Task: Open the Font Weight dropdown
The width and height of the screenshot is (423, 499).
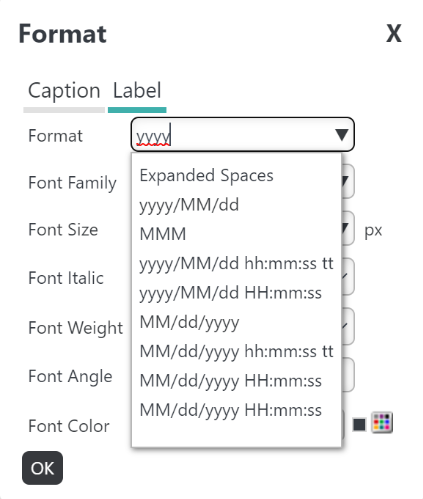Action: coord(346,326)
